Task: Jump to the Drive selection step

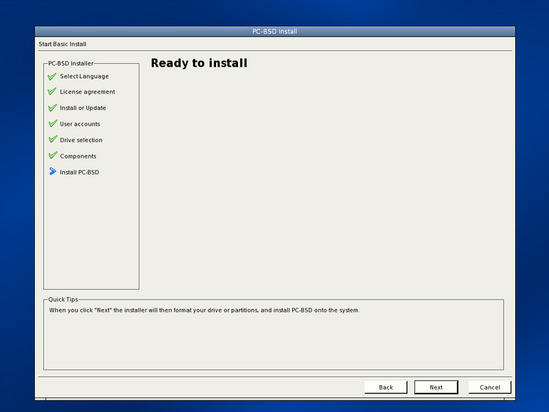Action: 81,140
